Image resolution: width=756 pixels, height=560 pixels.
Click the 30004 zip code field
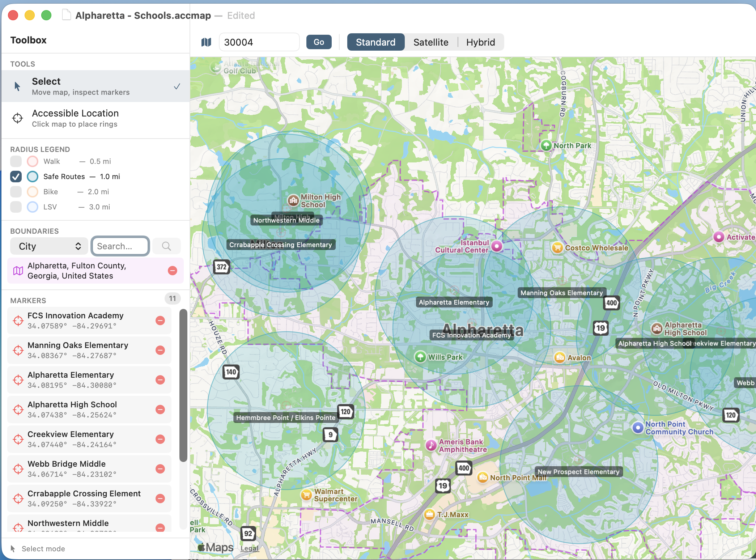click(259, 42)
